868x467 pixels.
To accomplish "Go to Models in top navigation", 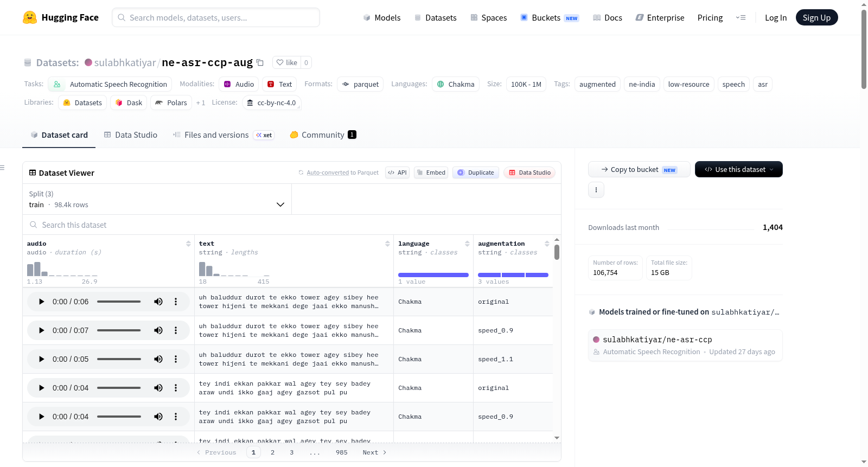I will pos(381,17).
